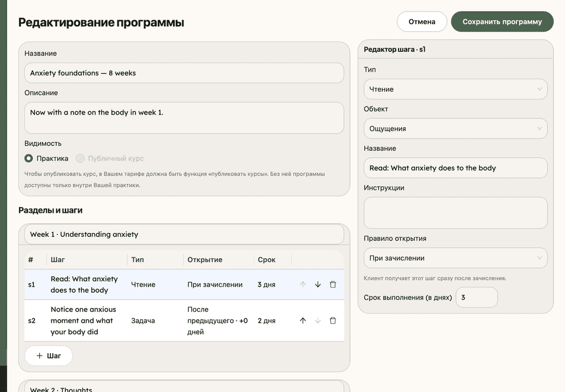This screenshot has width=565, height=392.
Task: Click the Сохранить программу button
Action: [502, 22]
